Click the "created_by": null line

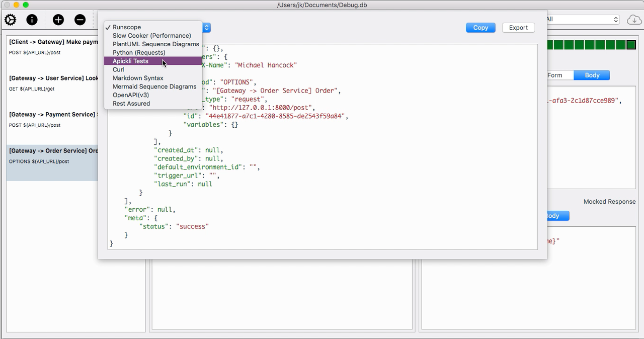[188, 158]
